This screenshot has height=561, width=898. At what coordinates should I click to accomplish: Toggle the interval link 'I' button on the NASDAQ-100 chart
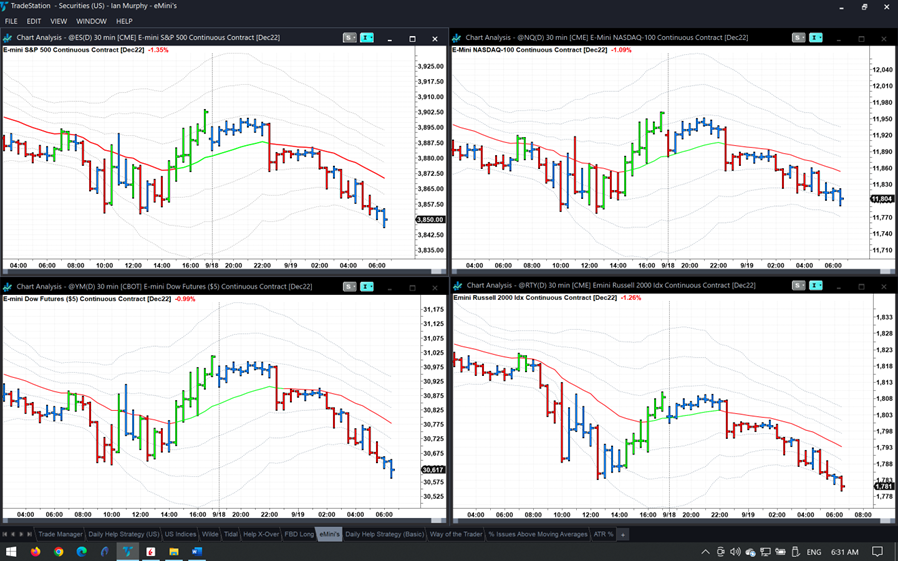pyautogui.click(x=816, y=38)
